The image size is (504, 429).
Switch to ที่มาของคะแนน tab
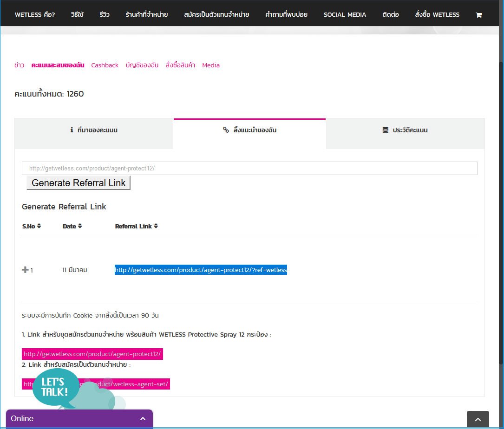94,130
